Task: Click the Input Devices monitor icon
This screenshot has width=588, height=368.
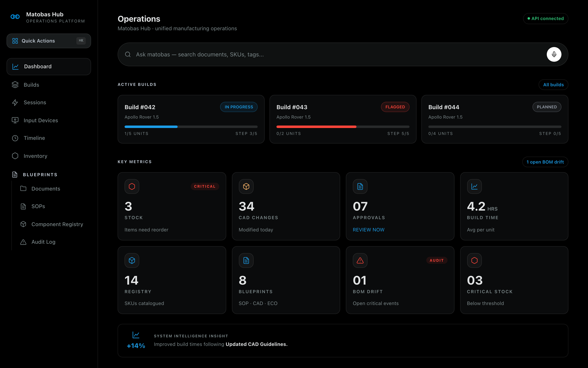Action: tap(15, 120)
